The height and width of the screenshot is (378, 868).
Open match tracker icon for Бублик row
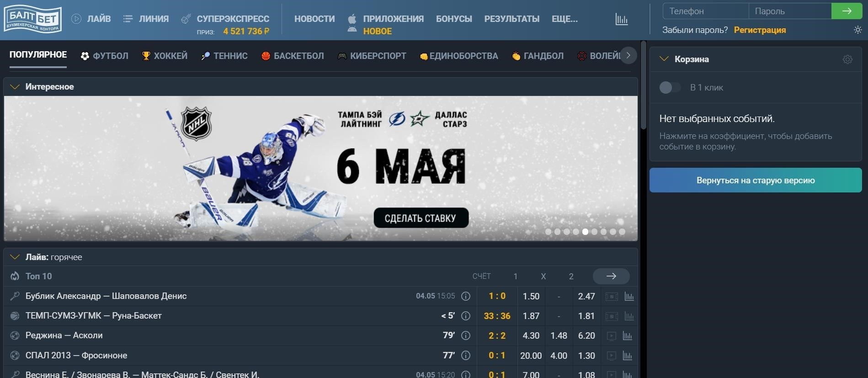pyautogui.click(x=612, y=297)
